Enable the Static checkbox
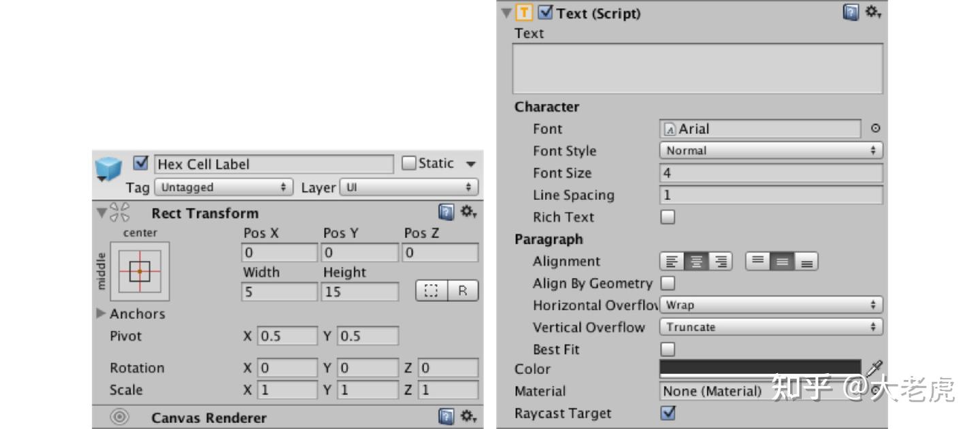The height and width of the screenshot is (429, 980). coord(409,163)
